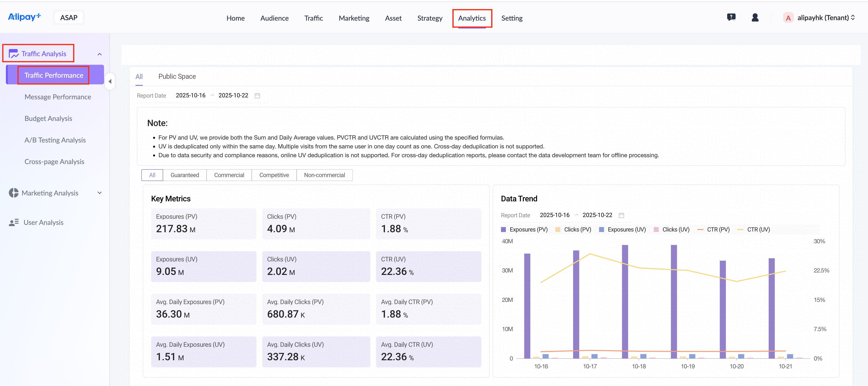
Task: Open the help chat bubble icon
Action: [x=731, y=17]
